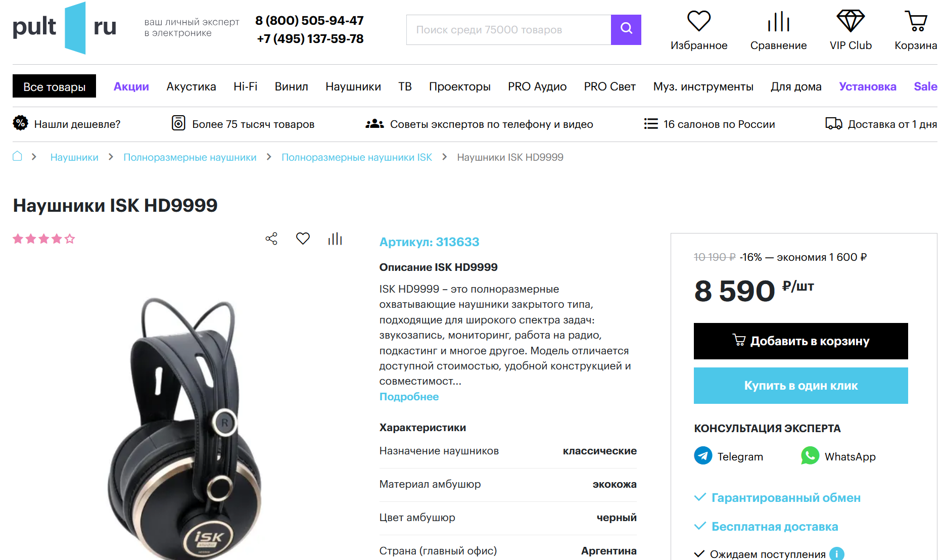Toggle product favorite heart near share icon
This screenshot has height=560, width=942.
pos(303,239)
